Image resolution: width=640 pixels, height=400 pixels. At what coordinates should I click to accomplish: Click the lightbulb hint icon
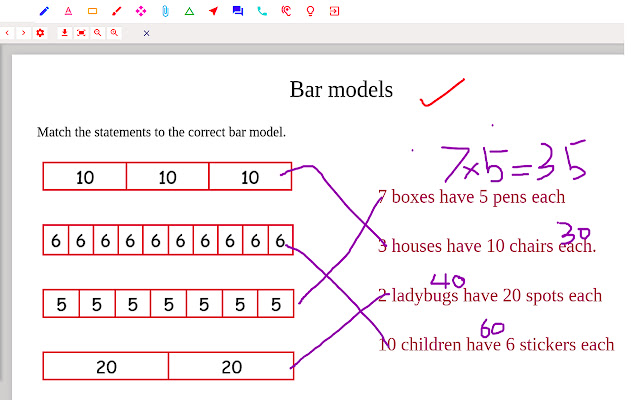pyautogui.click(x=310, y=11)
